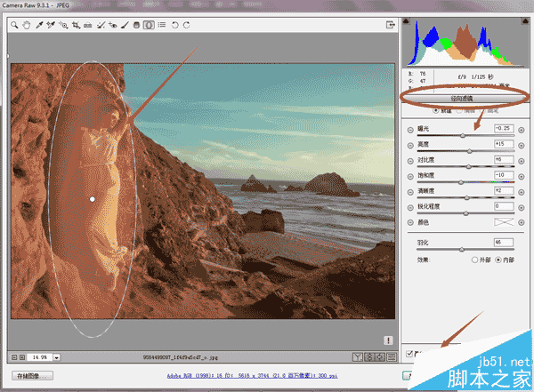Open the 颜色 color swatch
This screenshot has height=392, width=534.
pos(504,222)
